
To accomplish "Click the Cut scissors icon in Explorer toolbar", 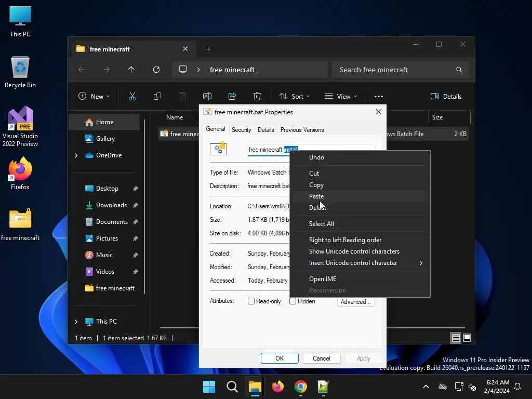I will 132,96.
